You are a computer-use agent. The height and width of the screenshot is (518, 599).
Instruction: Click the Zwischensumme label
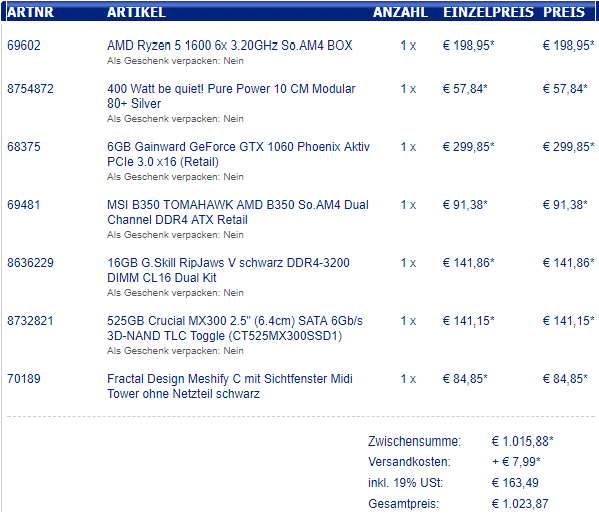pyautogui.click(x=414, y=441)
